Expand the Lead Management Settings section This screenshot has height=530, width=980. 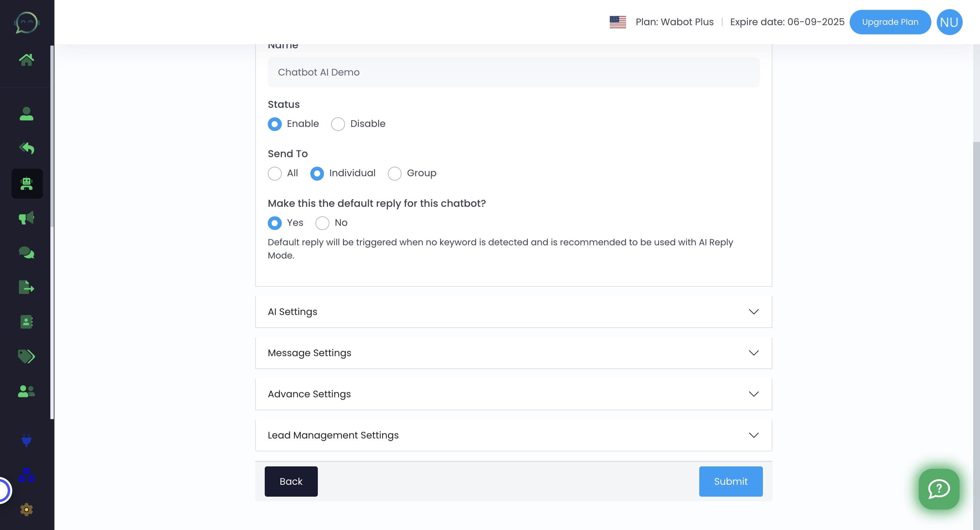tap(513, 435)
